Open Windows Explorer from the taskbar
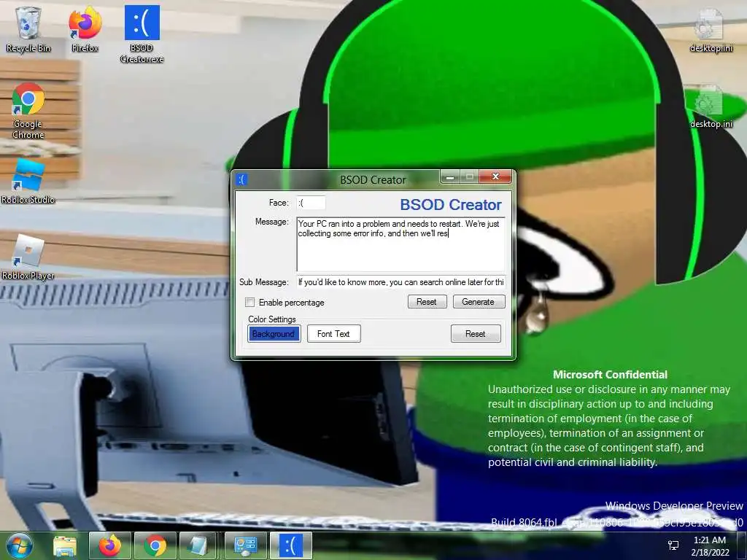 pos(65,545)
